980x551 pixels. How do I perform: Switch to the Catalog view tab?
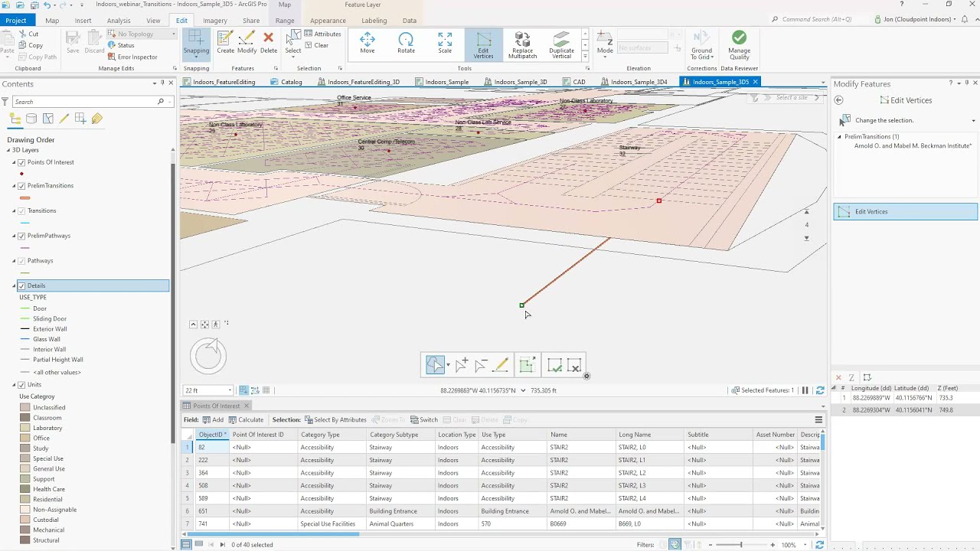click(x=286, y=82)
